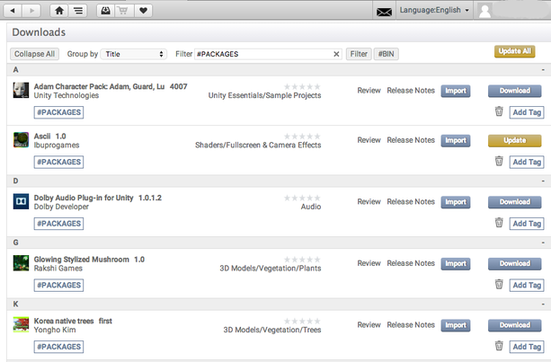Delete Ascii package with trash icon
The image size is (551, 362).
click(499, 161)
